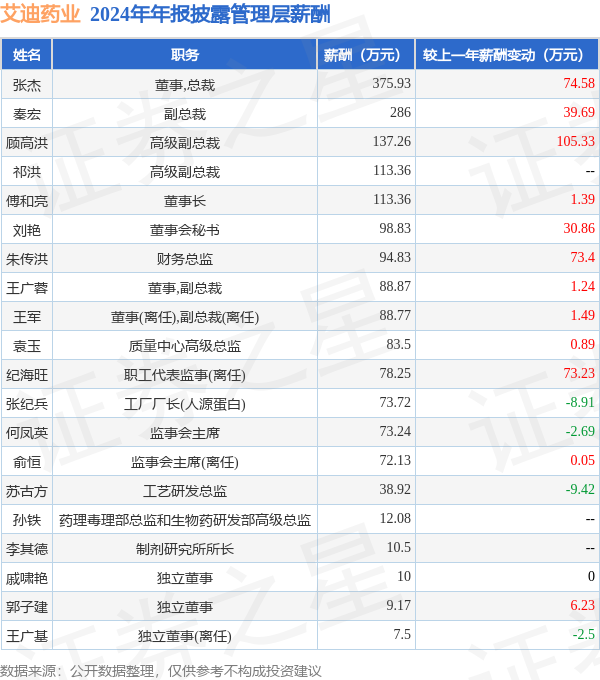Select the name 郭子建
The image size is (600, 680).
[27, 607]
